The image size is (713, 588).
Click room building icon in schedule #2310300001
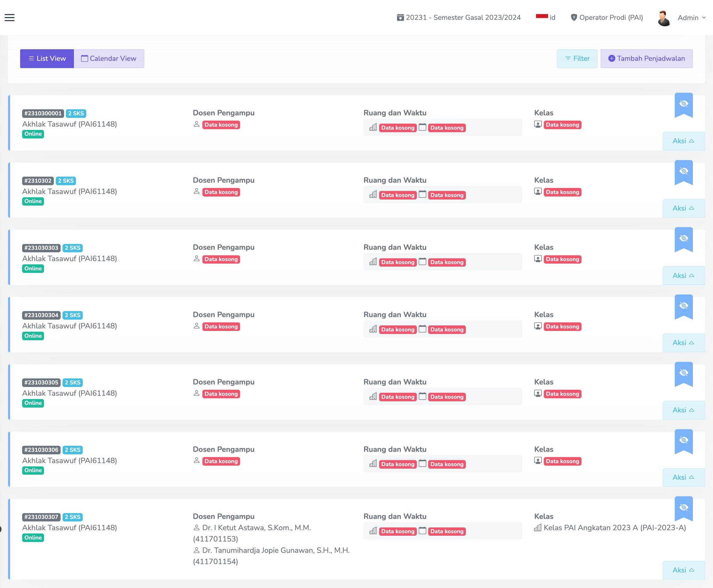click(x=373, y=127)
